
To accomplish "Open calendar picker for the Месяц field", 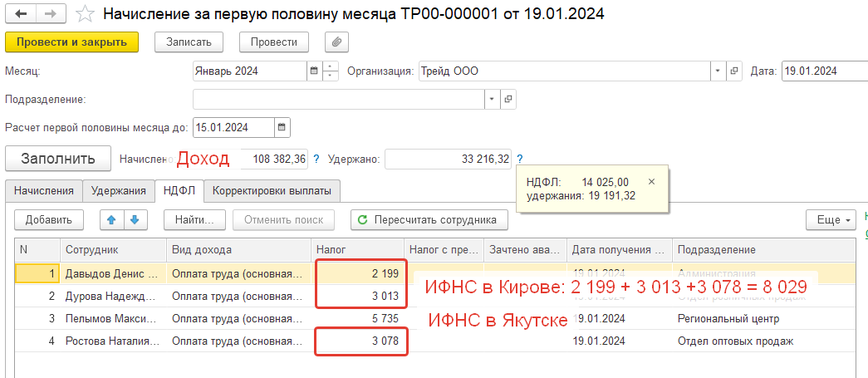I will (314, 71).
